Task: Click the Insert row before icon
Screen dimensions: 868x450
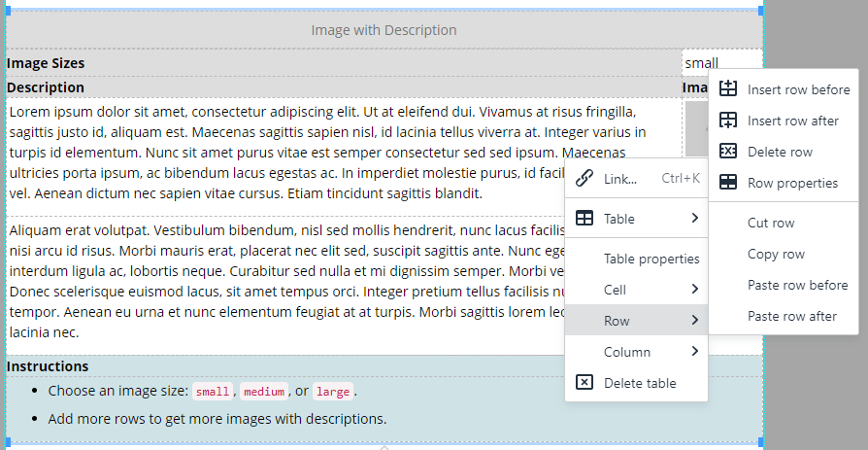Action: [x=728, y=89]
